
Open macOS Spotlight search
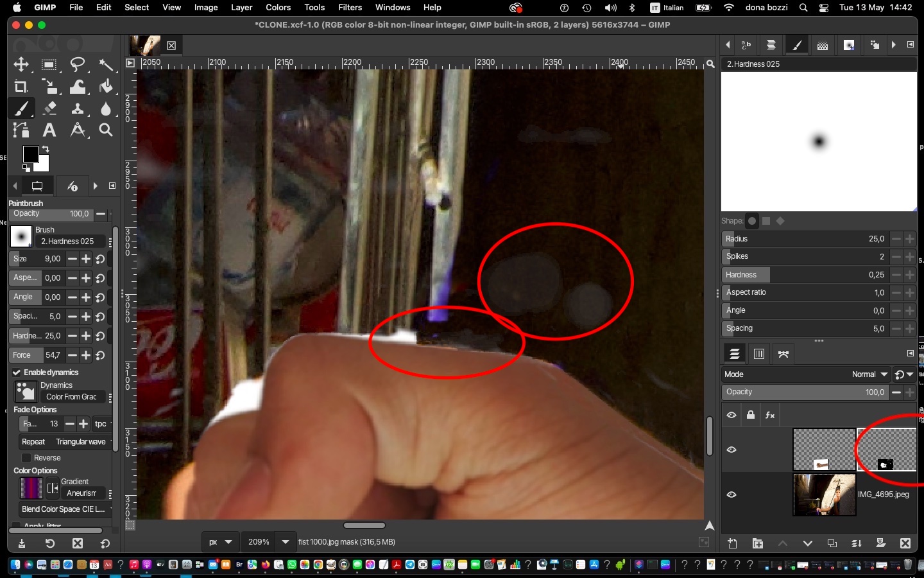coord(803,8)
